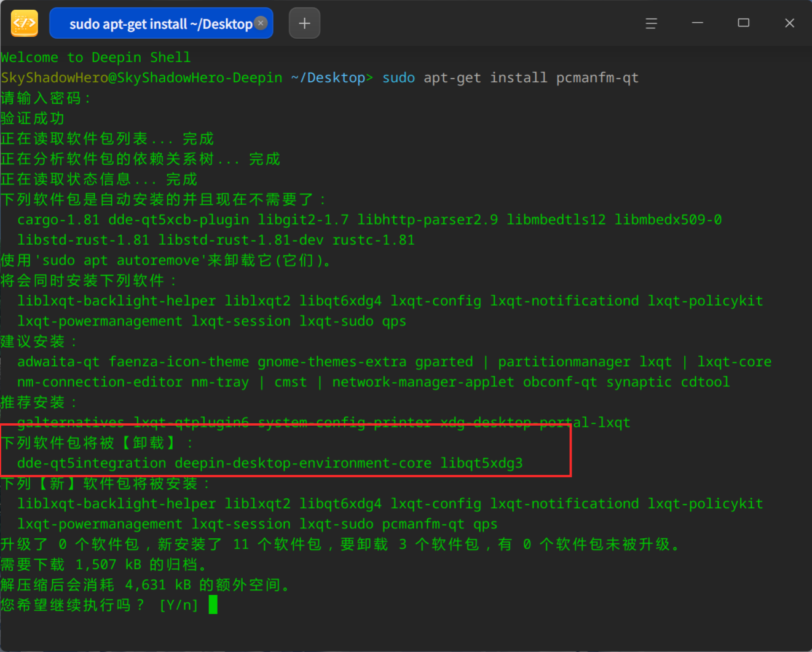
Task: Click the 'nm-connection-editor' suggested package
Action: click(x=100, y=382)
